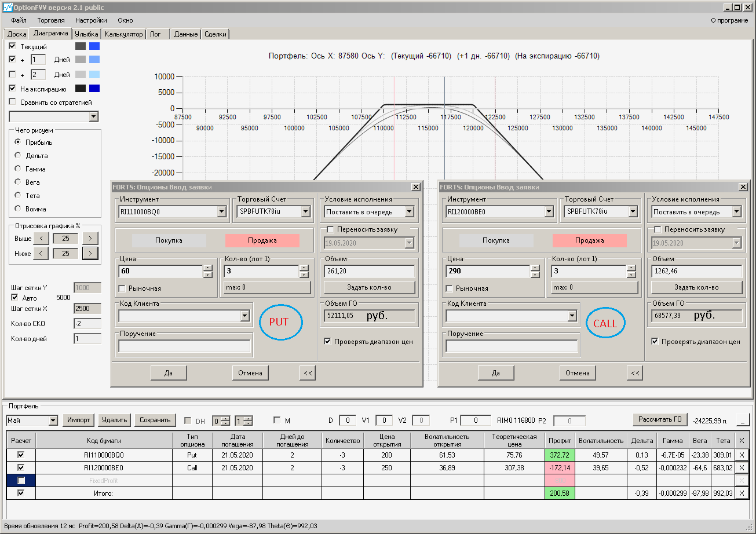Expand the Май month dropdown in portfolio
This screenshot has width=756, height=534.
point(53,420)
